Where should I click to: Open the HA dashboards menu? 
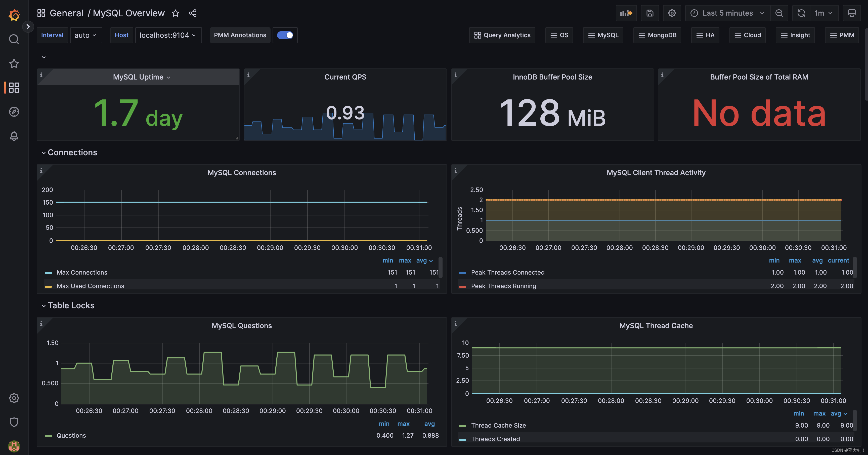coord(705,35)
